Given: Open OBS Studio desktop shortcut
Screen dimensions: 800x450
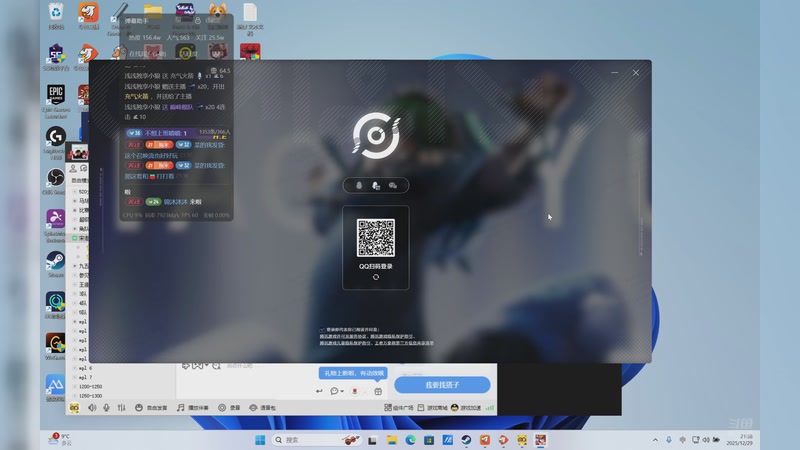Looking at the screenshot, I should pyautogui.click(x=56, y=182).
